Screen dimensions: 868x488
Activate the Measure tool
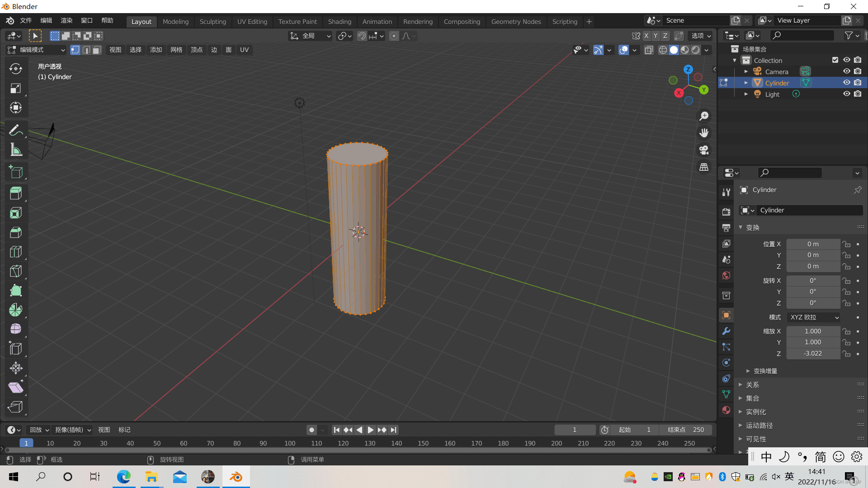pyautogui.click(x=16, y=150)
